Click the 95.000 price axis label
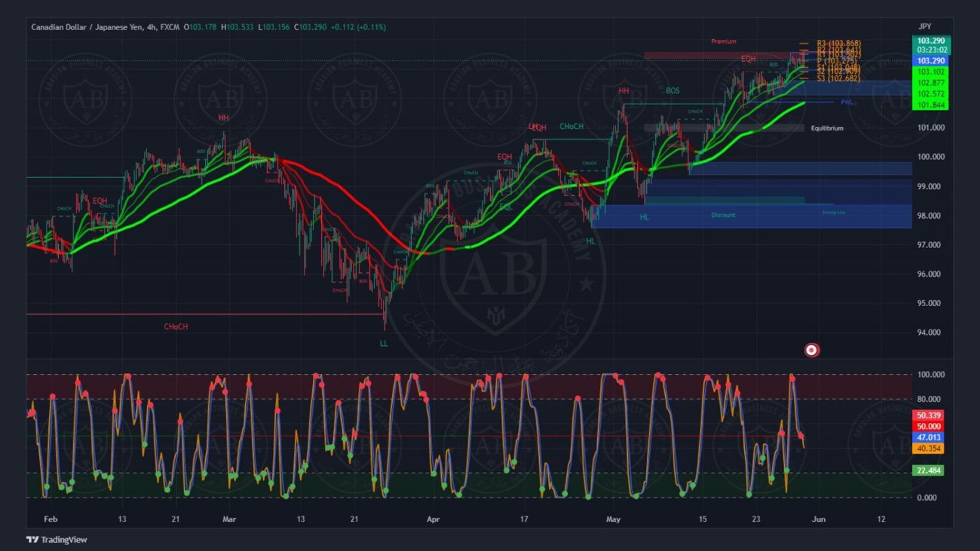980x551 pixels. click(x=928, y=304)
